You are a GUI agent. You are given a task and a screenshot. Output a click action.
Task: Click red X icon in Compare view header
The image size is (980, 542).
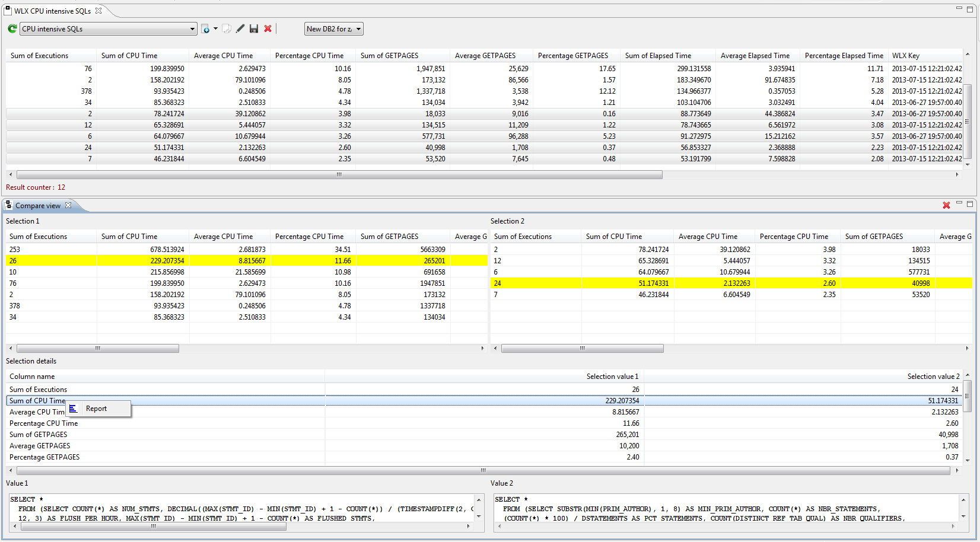[x=946, y=205]
